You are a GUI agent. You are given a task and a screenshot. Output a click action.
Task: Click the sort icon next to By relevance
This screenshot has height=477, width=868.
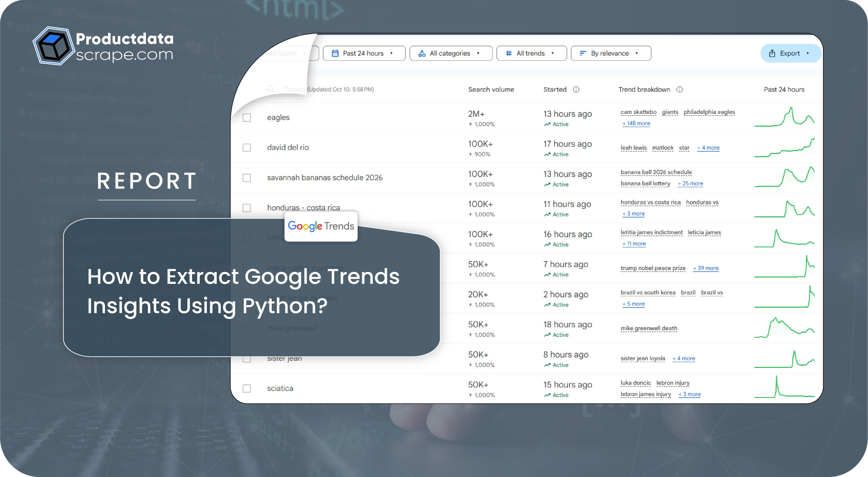[583, 53]
